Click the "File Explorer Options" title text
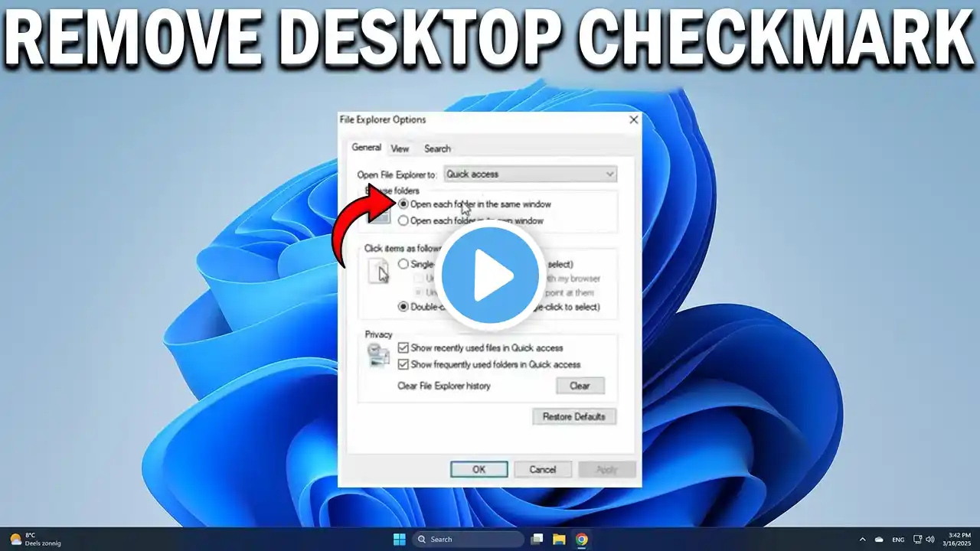Screen dimensions: 980x551 [383, 119]
